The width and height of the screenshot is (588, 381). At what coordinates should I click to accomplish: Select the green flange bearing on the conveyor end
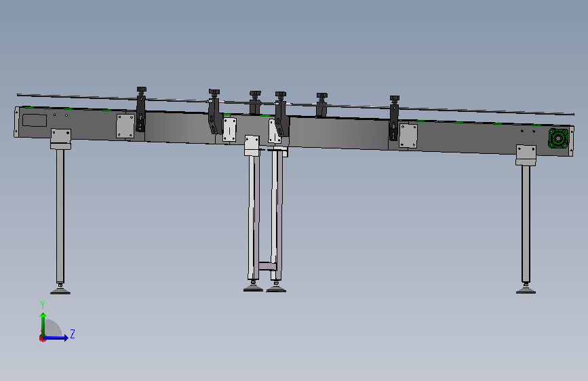(x=558, y=138)
